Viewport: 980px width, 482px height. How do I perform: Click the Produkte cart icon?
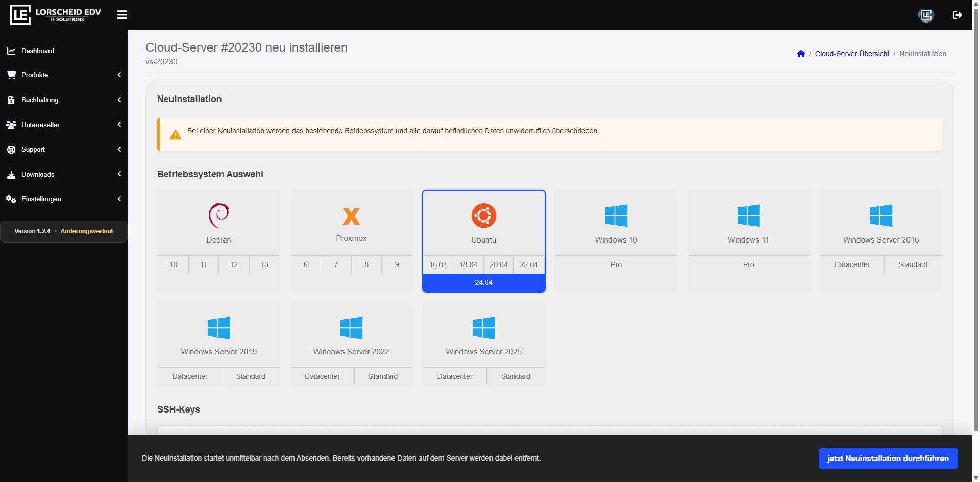(x=11, y=75)
